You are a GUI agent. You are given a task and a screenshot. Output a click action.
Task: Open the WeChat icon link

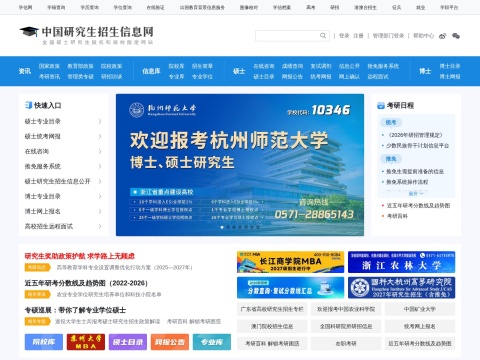(456, 36)
